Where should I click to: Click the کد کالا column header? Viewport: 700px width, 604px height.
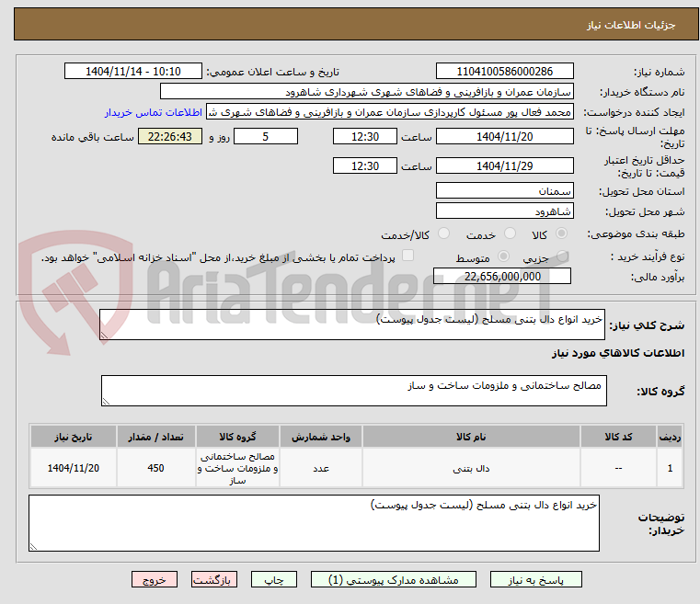(618, 437)
